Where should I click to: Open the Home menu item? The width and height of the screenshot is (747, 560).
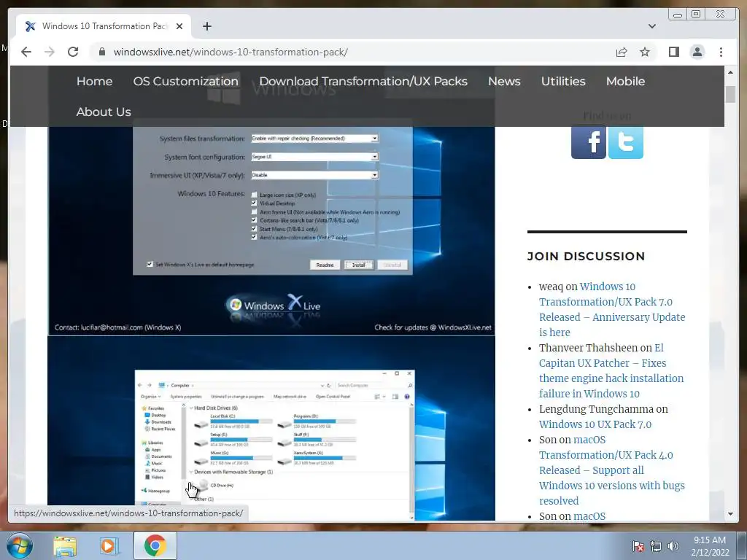94,82
